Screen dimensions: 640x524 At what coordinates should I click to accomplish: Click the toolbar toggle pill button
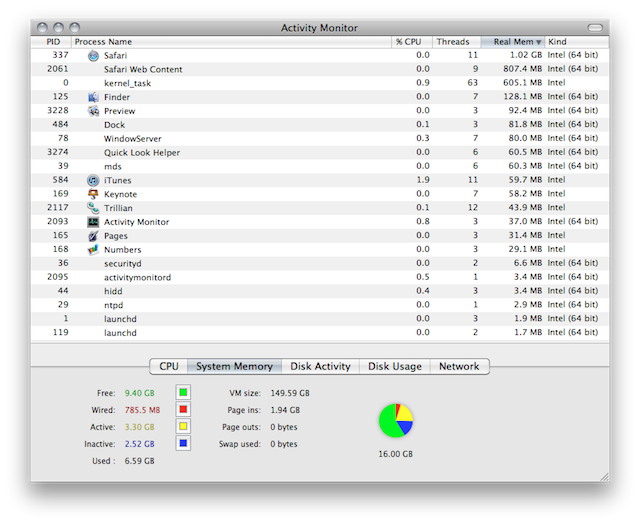(595, 27)
